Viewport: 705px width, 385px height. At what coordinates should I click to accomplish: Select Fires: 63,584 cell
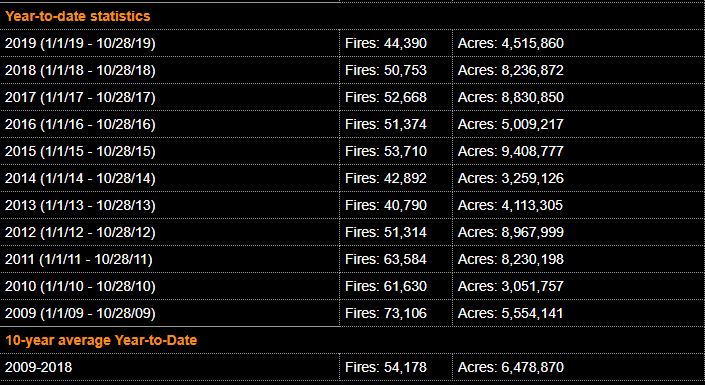[386, 259]
